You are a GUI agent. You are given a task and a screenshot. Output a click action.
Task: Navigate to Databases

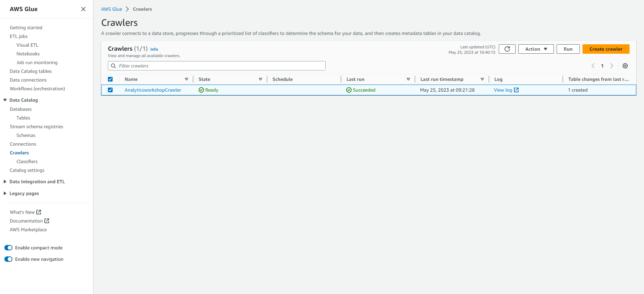tap(21, 109)
